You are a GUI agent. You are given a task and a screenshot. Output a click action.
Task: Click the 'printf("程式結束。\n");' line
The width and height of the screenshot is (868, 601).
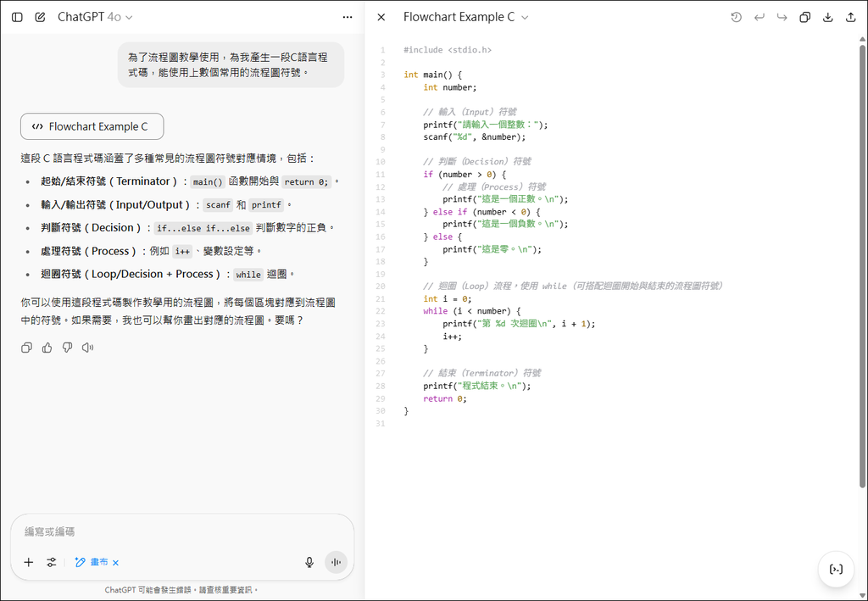click(476, 386)
